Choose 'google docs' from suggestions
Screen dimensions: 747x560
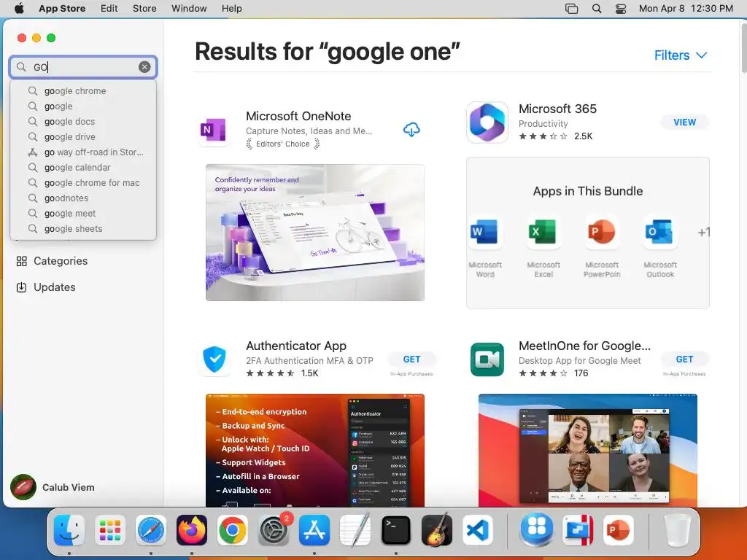point(83,122)
